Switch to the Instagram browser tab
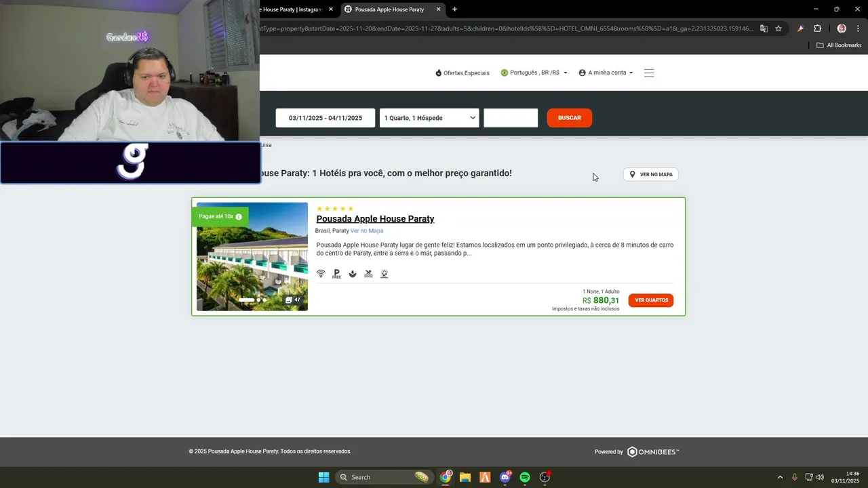The height and width of the screenshot is (488, 868). 292,9
